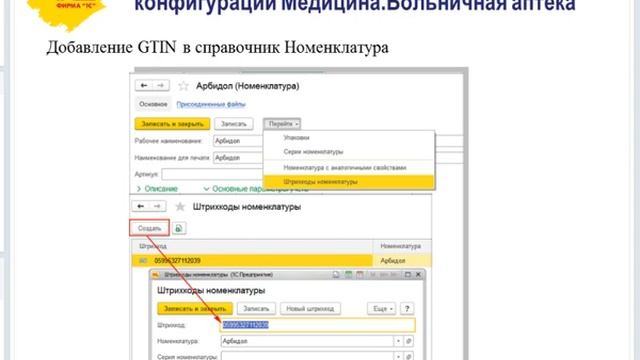This screenshot has width=640, height=360.
Task: Click the Создать button
Action: point(149,228)
